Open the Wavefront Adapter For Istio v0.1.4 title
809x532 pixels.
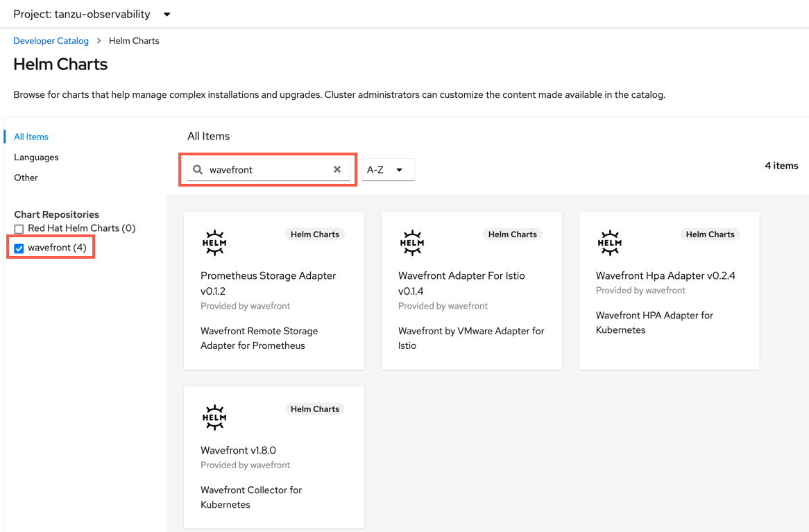click(x=461, y=283)
